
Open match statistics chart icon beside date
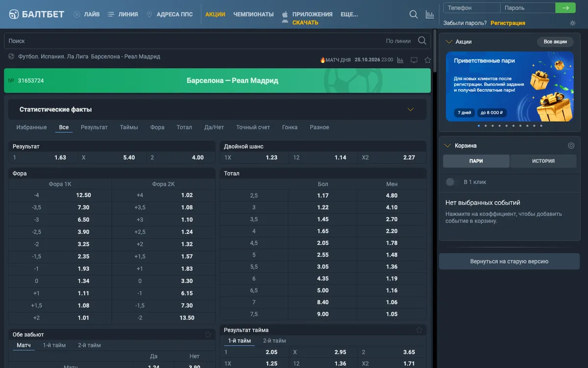click(x=400, y=60)
